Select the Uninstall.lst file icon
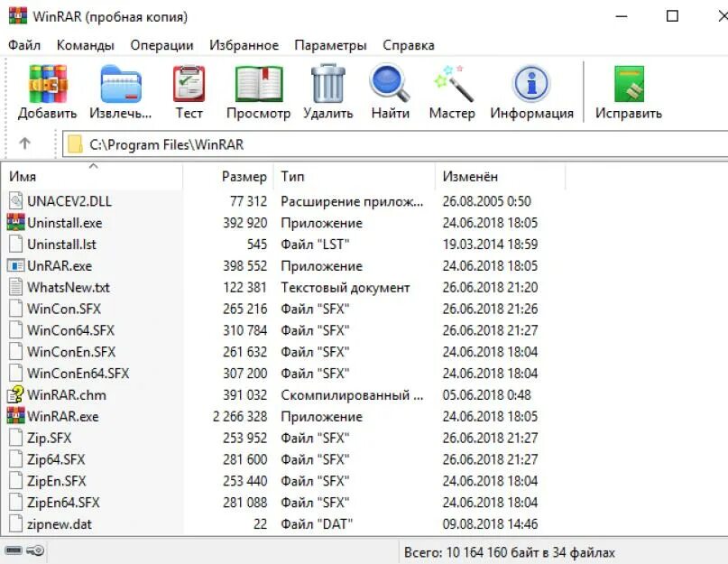728x564 pixels. [x=15, y=244]
